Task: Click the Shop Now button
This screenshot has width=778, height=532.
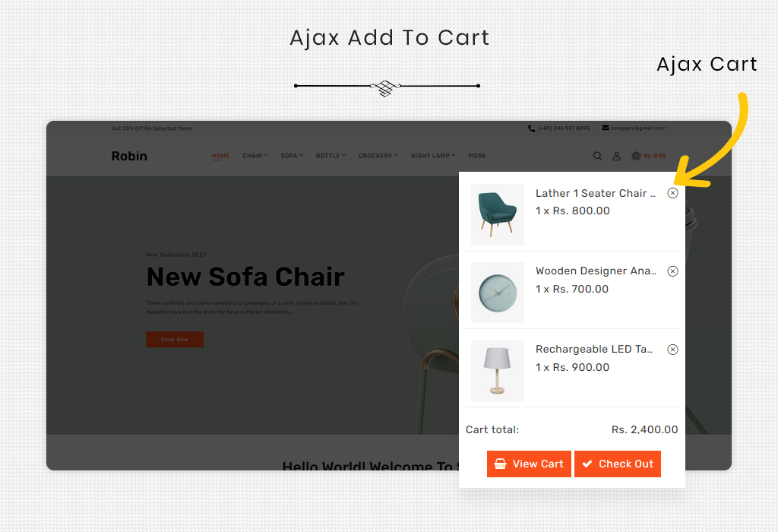Action: tap(175, 340)
